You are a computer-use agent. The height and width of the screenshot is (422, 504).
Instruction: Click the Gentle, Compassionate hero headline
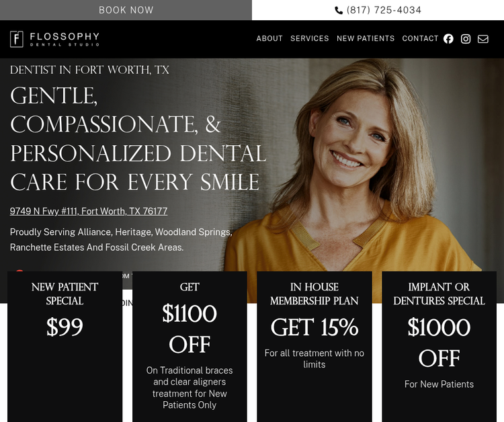coord(138,139)
